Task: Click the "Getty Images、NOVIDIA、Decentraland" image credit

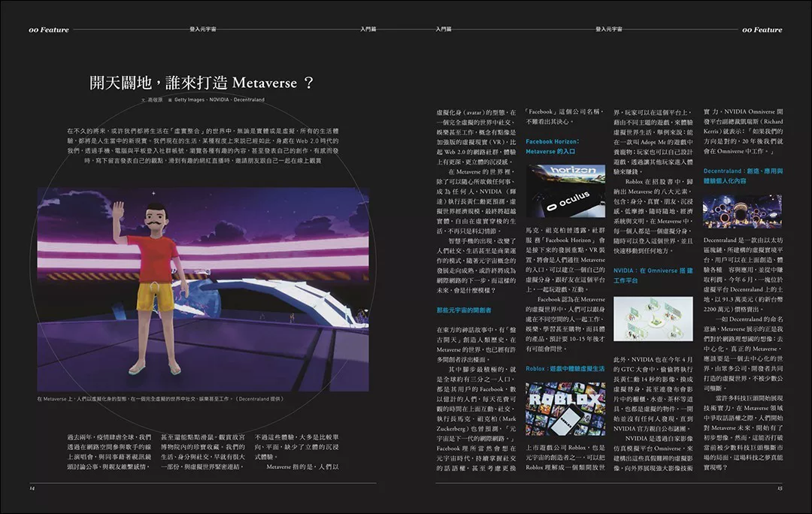Action: tap(219, 100)
